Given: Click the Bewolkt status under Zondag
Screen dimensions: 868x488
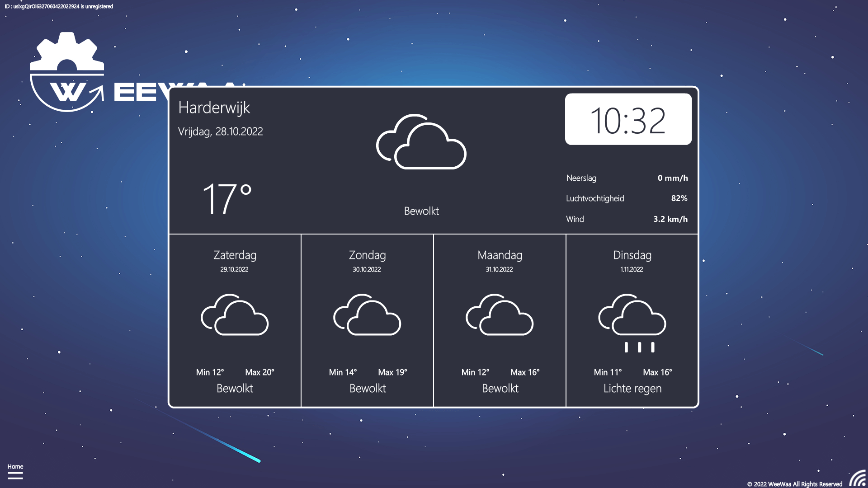Looking at the screenshot, I should point(367,388).
